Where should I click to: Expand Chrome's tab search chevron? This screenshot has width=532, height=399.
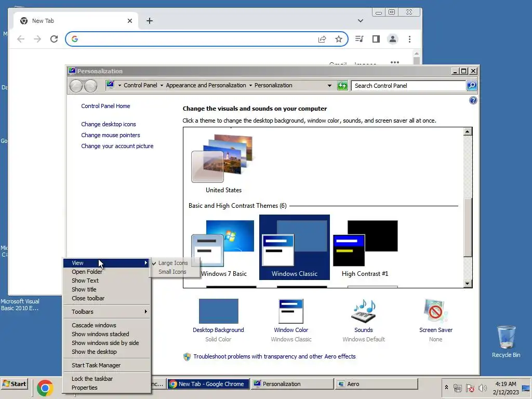361,21
